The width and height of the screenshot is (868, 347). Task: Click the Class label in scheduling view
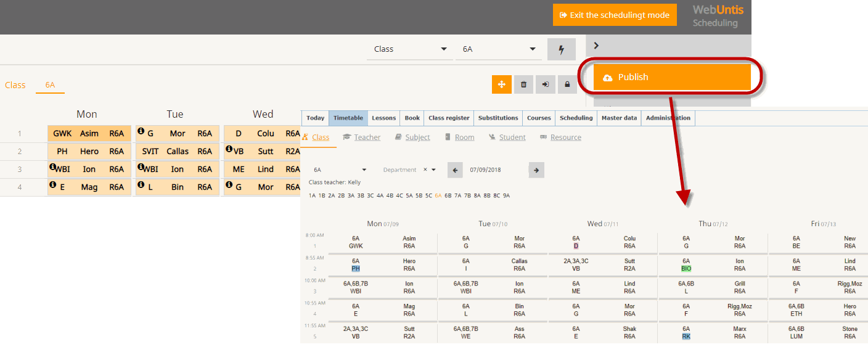point(15,85)
